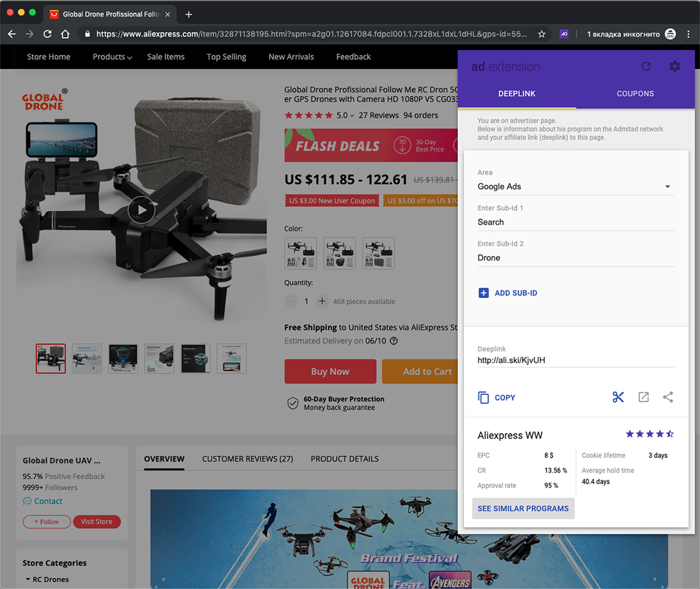Close the Global Drone browser tab
Viewport: 700px width, 589px height.
click(168, 14)
